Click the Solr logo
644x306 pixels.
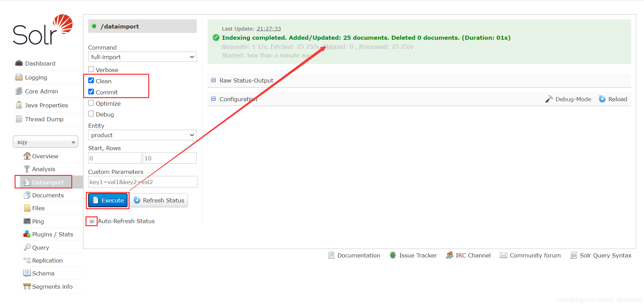[43, 30]
